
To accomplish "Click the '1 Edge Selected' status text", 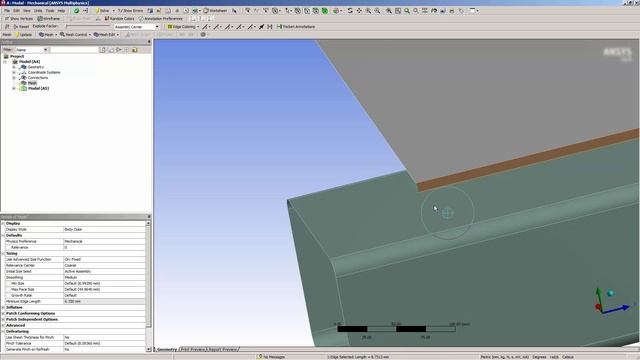I will pos(358,357).
